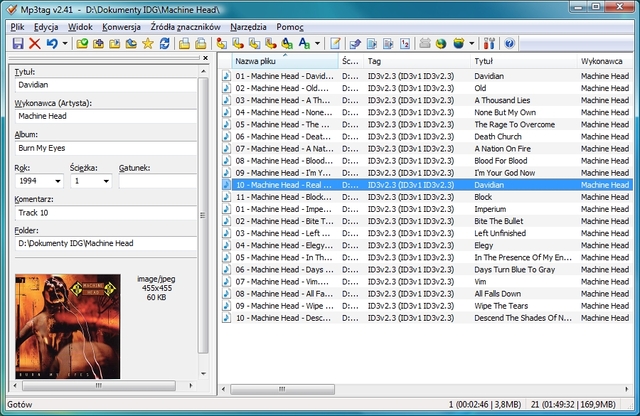Click the folder with plus sign icon

pyautogui.click(x=98, y=43)
